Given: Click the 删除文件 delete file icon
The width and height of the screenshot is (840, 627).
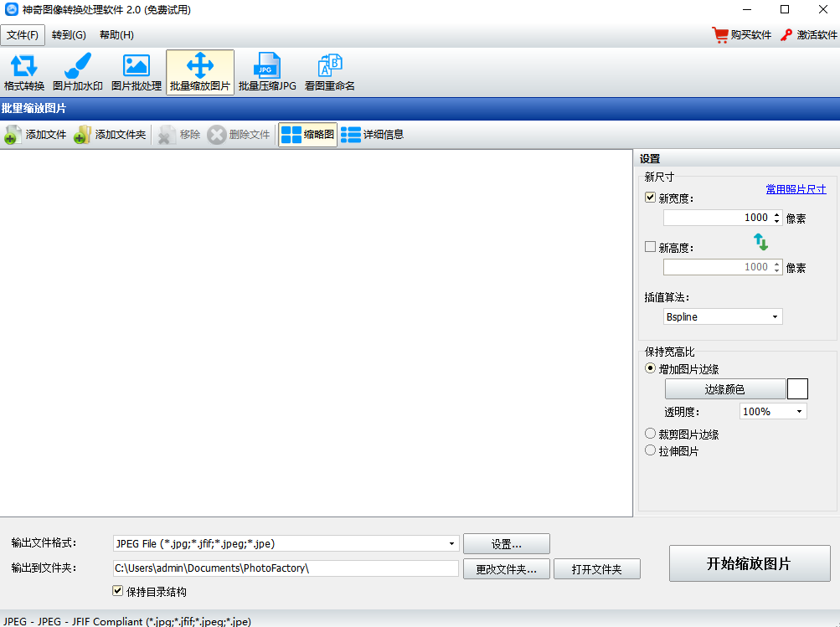Looking at the screenshot, I should (x=216, y=135).
